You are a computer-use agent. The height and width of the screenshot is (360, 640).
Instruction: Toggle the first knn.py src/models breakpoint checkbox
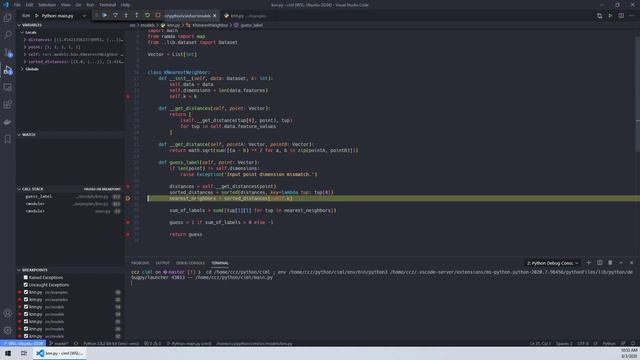(26, 307)
